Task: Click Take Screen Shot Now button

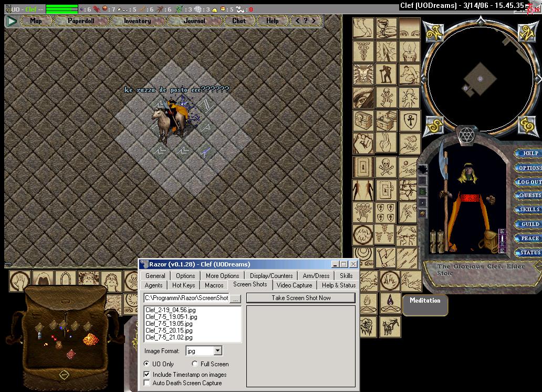Action: tap(301, 298)
